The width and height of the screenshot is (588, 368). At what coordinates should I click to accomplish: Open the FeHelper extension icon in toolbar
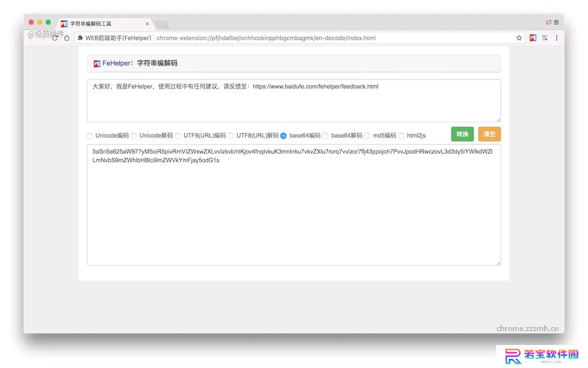533,38
